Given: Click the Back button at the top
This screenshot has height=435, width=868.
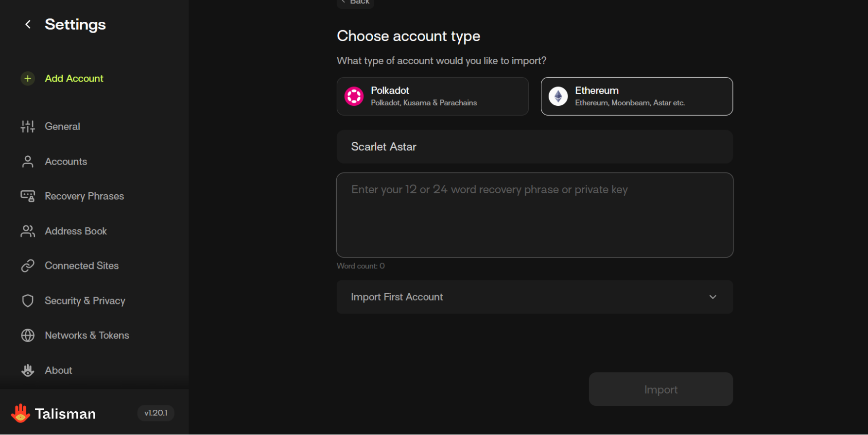Looking at the screenshot, I should 356,2.
